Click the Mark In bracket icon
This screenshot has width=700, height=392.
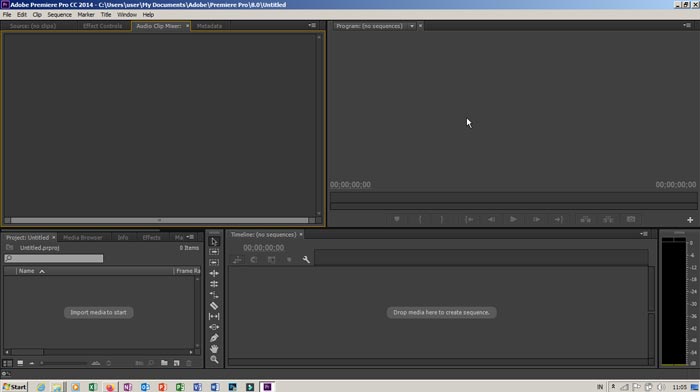point(420,220)
